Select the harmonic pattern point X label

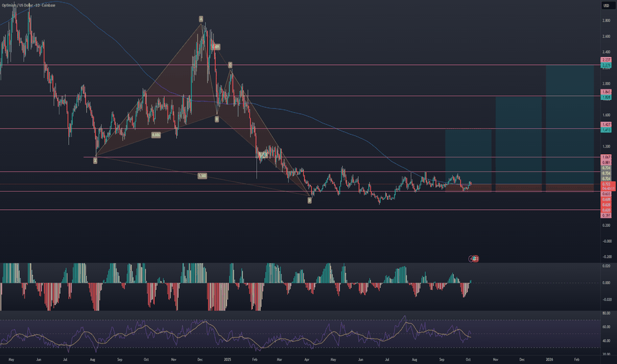(x=95, y=161)
